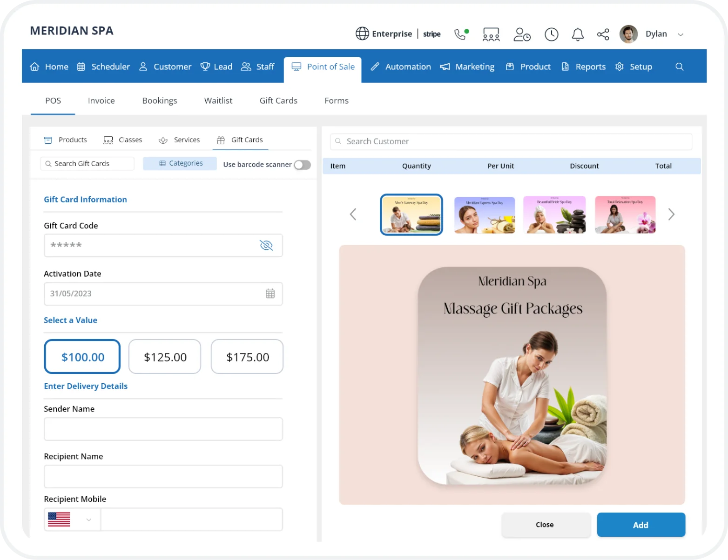Open the classes group icon in header
The width and height of the screenshot is (728, 560).
tap(491, 34)
